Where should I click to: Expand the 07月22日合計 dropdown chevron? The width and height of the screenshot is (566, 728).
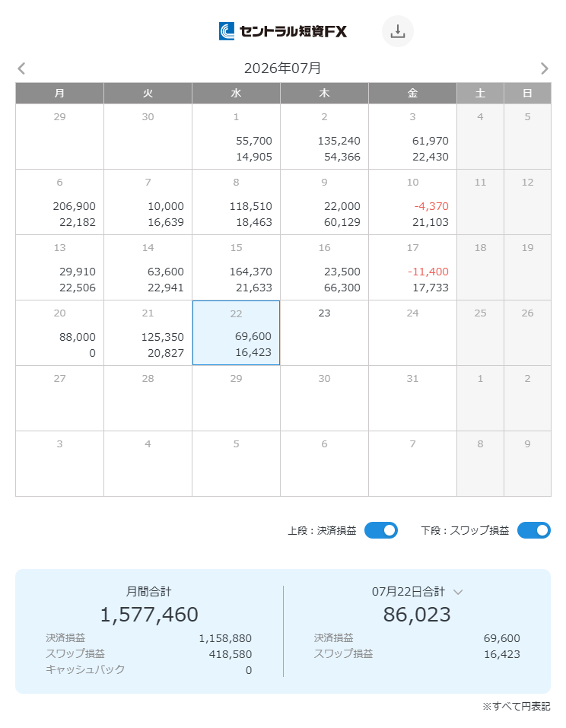(458, 592)
